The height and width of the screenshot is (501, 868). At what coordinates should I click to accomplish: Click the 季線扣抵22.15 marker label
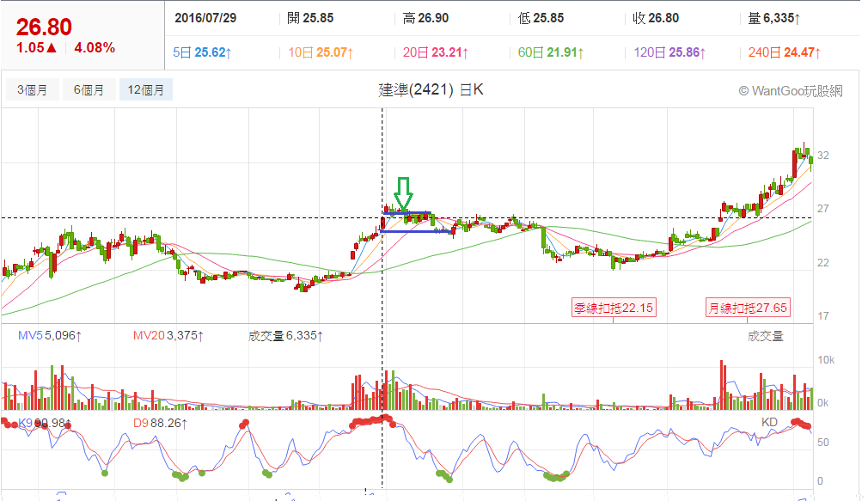[x=614, y=308]
